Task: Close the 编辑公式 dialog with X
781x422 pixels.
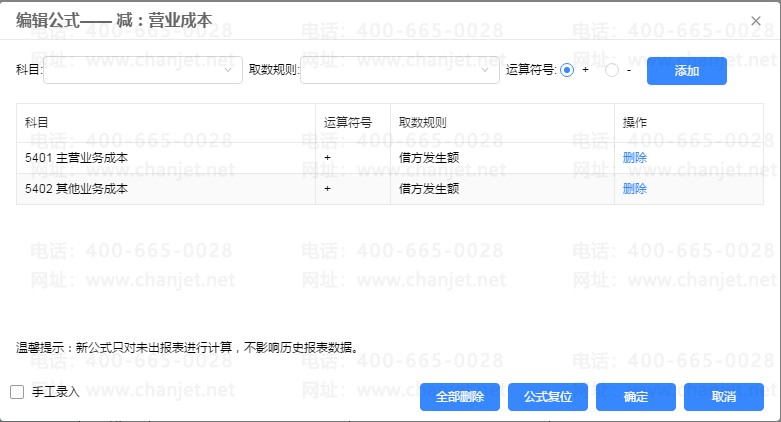Action: point(756,21)
